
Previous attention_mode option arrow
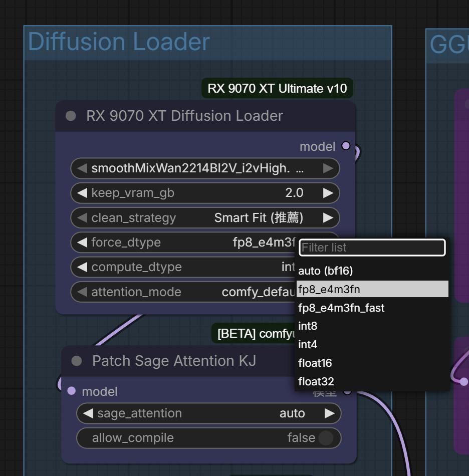pos(82,292)
